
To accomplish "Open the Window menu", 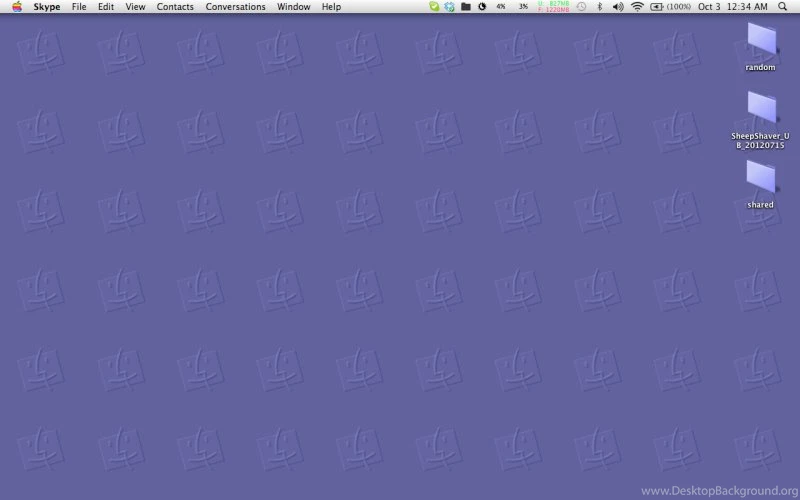I will point(293,6).
